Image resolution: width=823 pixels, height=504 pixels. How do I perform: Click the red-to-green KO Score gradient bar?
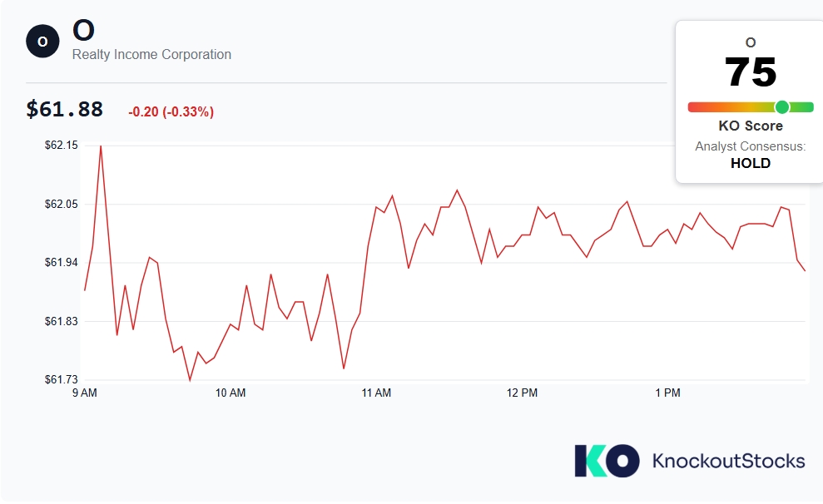pos(751,107)
